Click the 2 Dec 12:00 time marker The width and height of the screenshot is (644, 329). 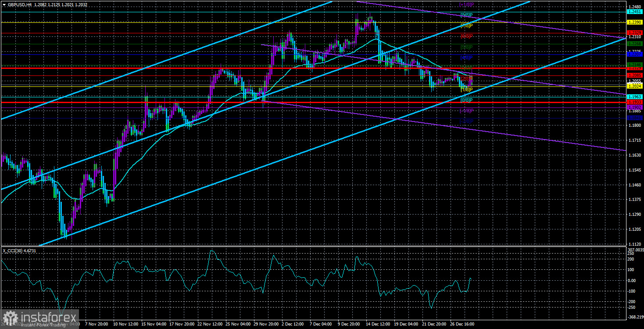pos(293,324)
